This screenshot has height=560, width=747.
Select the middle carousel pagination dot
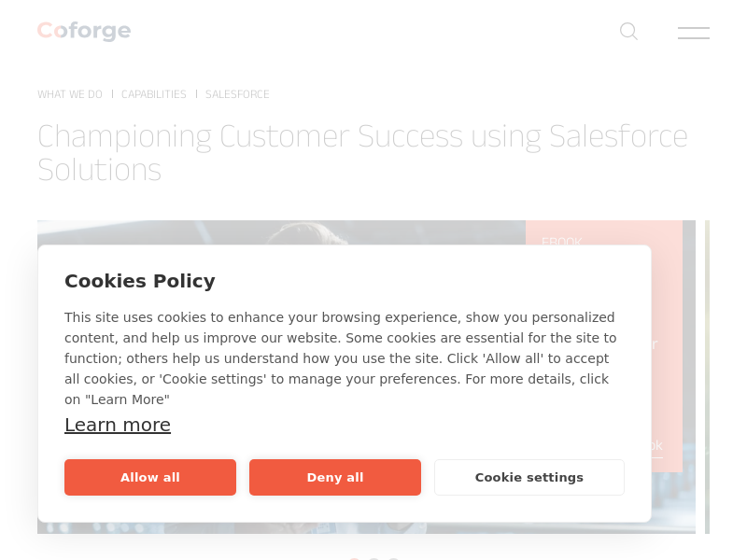(x=373, y=559)
